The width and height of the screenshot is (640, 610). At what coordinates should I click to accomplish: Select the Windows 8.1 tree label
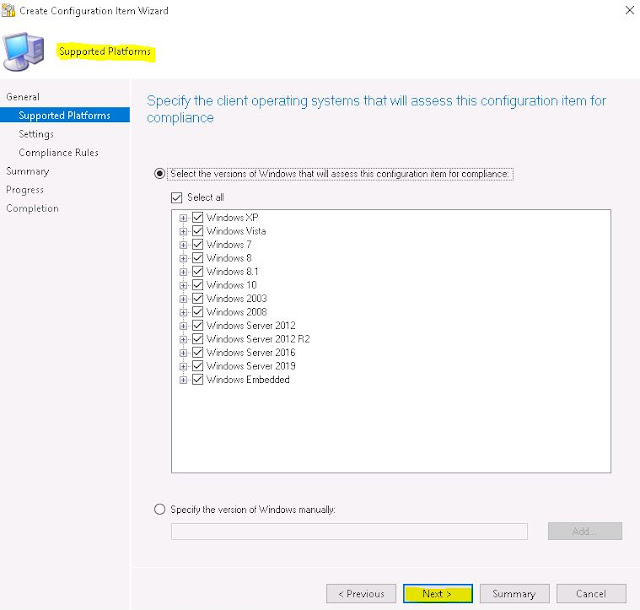pos(232,272)
